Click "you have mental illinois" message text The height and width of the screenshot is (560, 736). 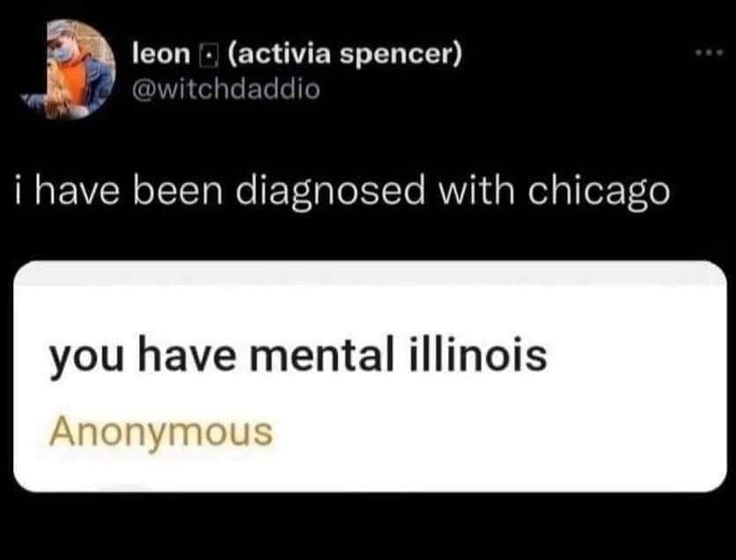(x=298, y=354)
